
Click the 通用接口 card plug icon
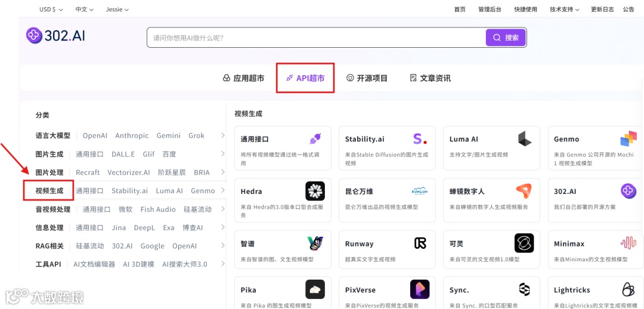tap(315, 139)
